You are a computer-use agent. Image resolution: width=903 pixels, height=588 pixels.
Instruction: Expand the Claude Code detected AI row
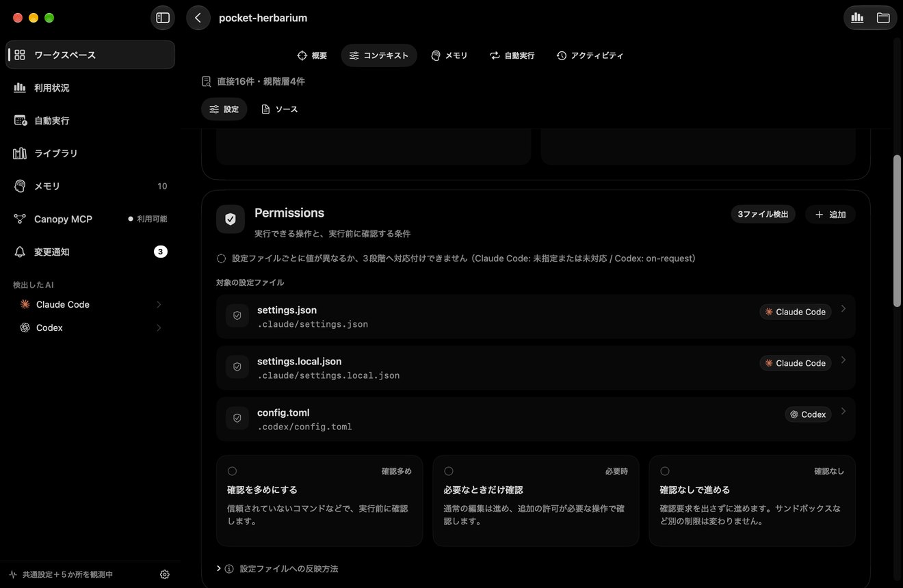90,304
